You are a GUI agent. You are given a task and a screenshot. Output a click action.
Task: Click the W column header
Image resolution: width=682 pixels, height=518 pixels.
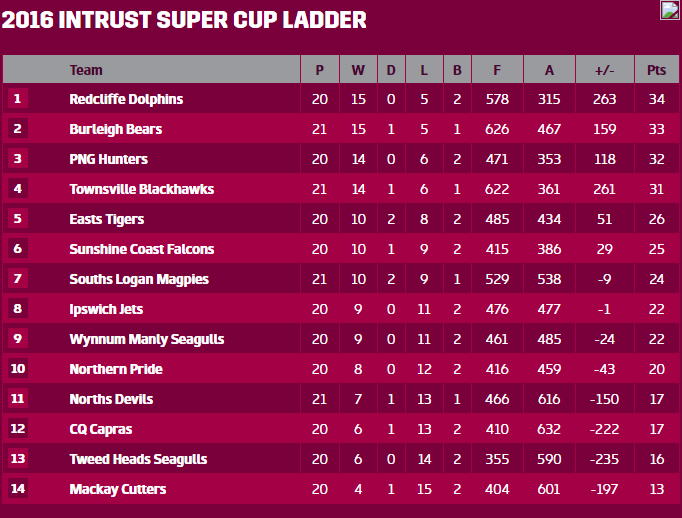[x=358, y=70]
